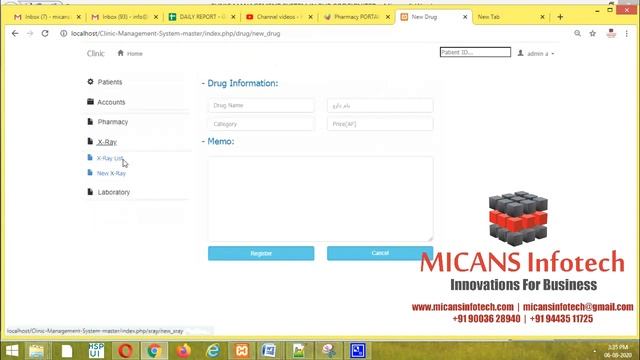The width and height of the screenshot is (640, 360).
Task: Expand the Patients sidebar section
Action: (110, 82)
